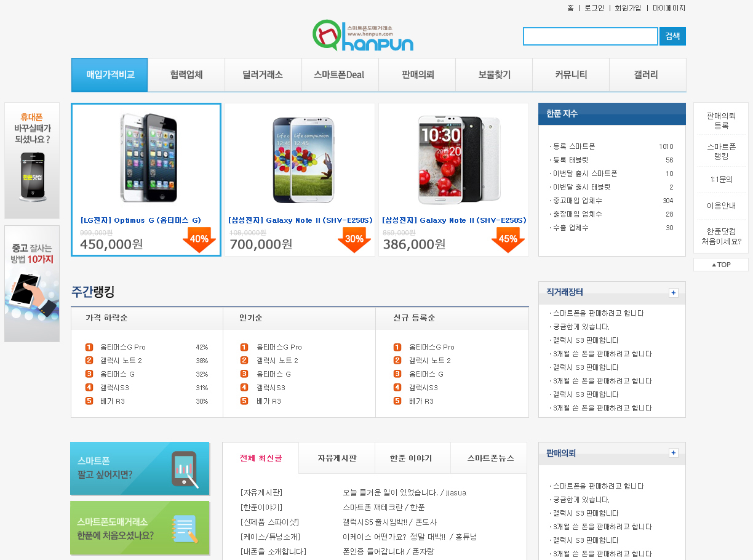The image size is (753, 560).
Task: Open the 보물찾기 menu
Action: click(x=494, y=74)
